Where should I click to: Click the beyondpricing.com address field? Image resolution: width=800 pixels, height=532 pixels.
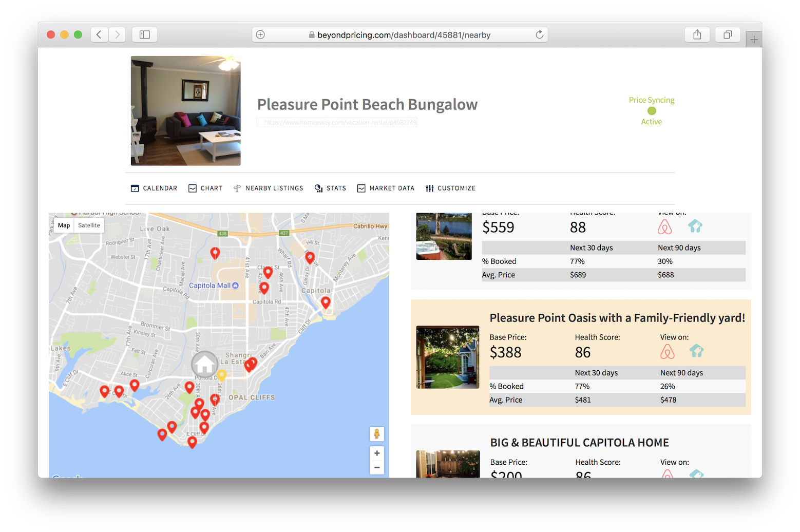(x=399, y=34)
